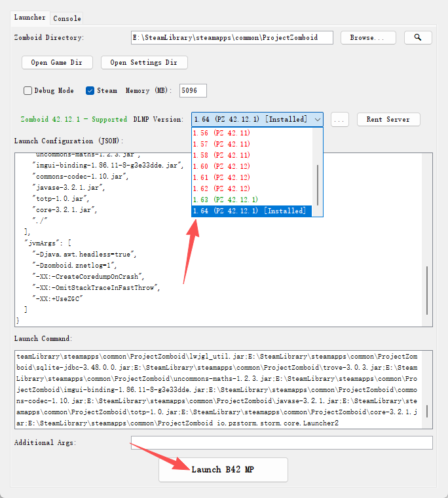
Task: Click the magnifying glass search button
Action: [x=418, y=37]
